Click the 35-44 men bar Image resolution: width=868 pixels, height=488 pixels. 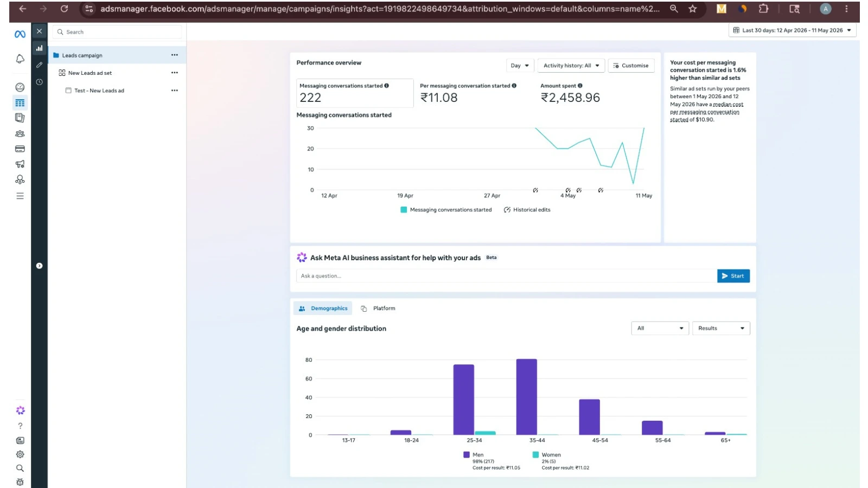(526, 397)
